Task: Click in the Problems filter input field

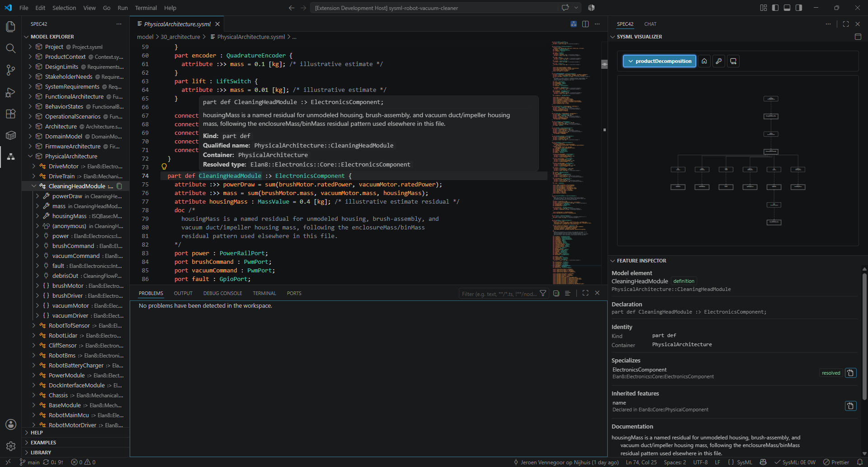Action: (499, 294)
